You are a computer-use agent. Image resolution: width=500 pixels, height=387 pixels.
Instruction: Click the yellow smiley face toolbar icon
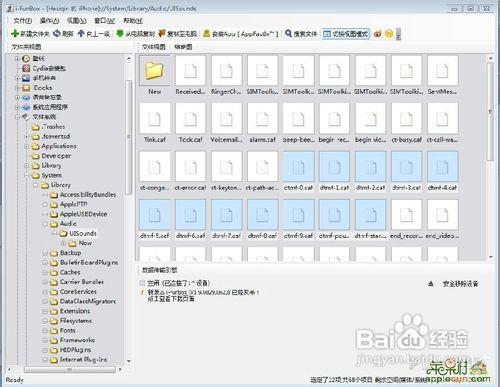click(x=389, y=34)
